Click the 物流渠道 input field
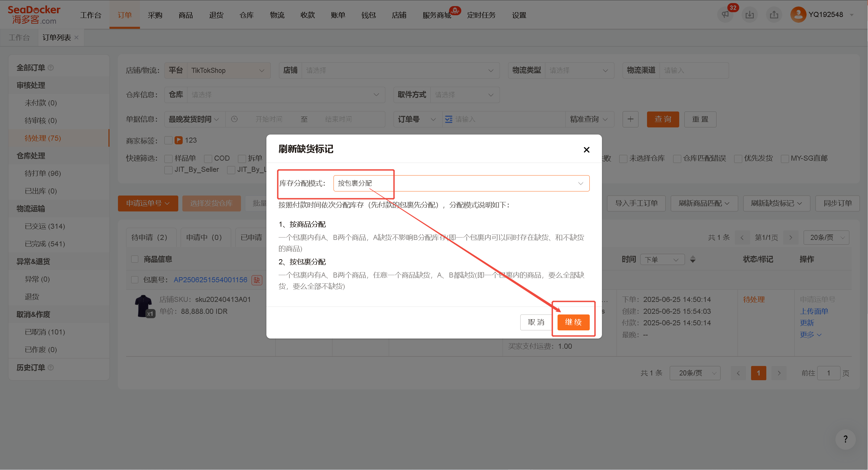Screen dimensions: 868x470 pos(694,70)
